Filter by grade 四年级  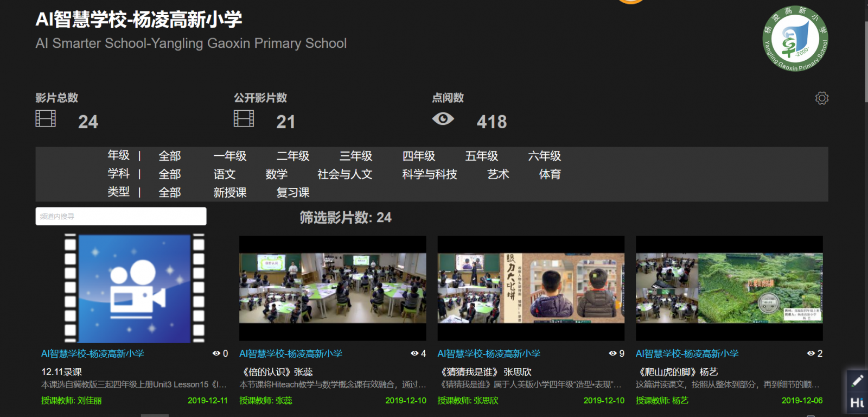418,156
